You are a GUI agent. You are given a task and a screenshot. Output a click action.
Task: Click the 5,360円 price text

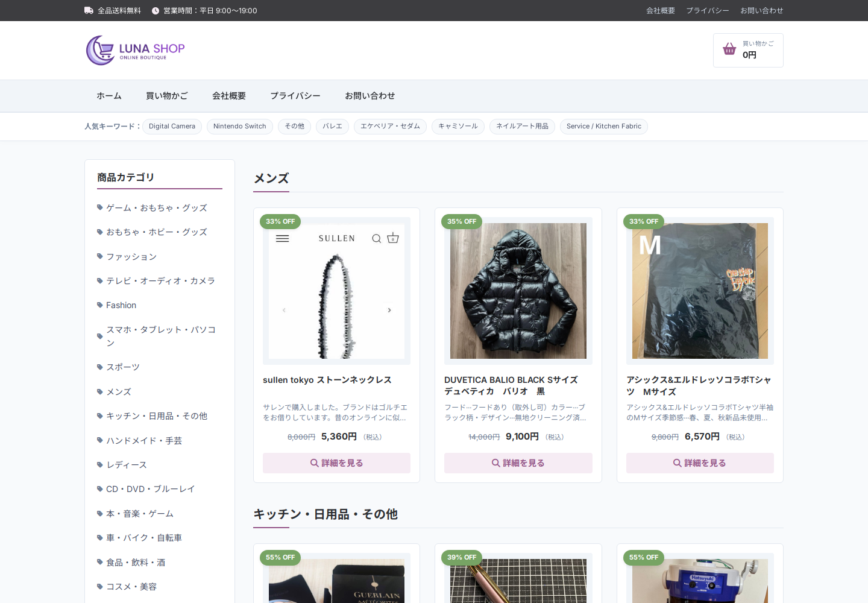[x=339, y=437]
